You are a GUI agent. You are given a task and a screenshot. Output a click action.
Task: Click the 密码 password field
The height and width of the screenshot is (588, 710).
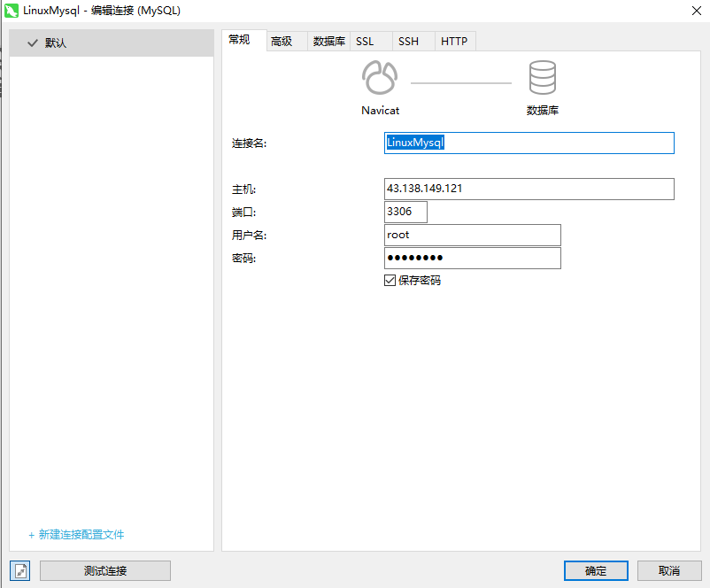click(472, 259)
